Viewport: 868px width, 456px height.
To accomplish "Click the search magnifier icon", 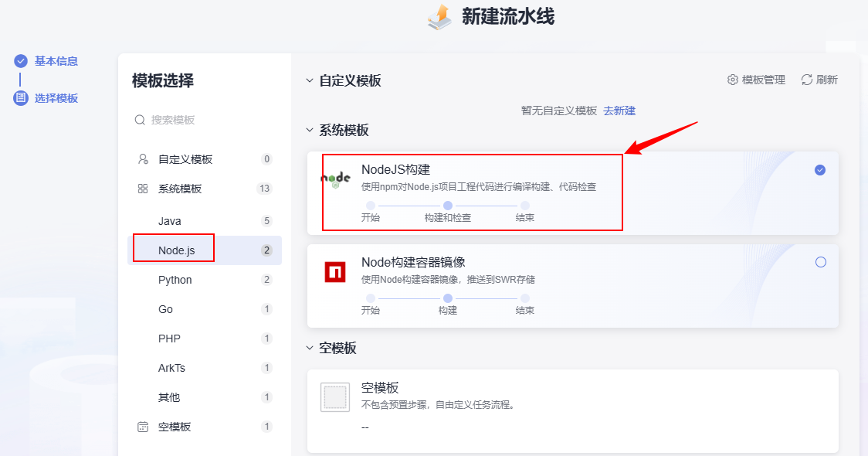I will (140, 120).
